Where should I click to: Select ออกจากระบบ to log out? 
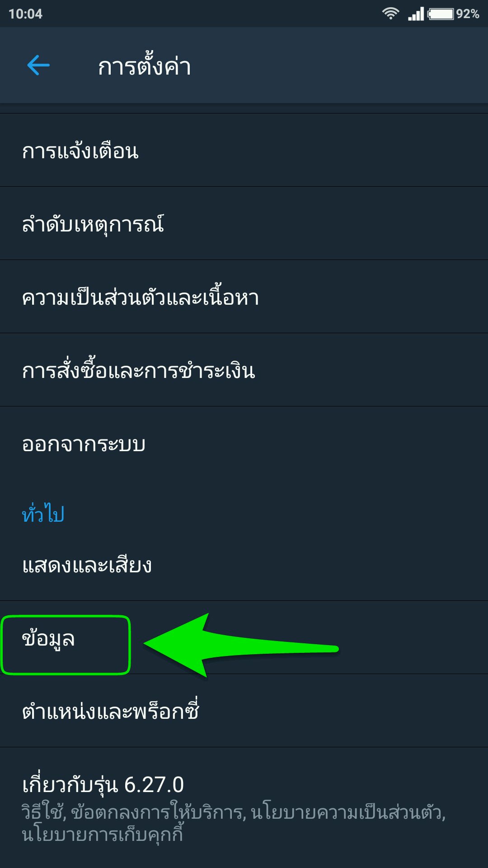(244, 443)
